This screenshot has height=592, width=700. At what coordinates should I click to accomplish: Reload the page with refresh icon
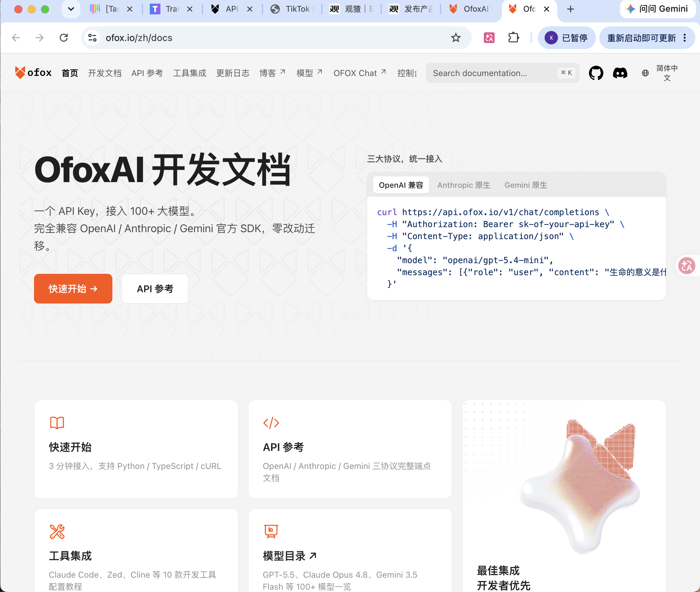click(64, 38)
